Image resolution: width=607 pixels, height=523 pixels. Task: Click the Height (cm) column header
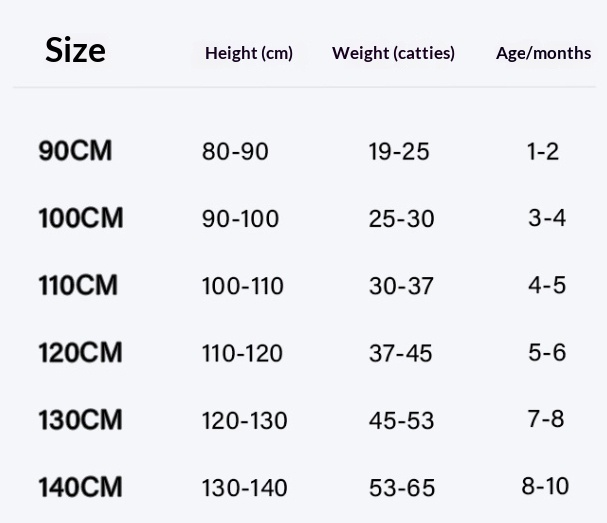249,53
